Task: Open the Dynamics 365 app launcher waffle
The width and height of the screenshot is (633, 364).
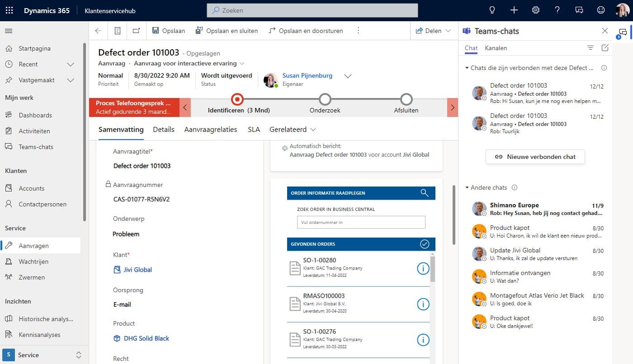Action: 9,10
